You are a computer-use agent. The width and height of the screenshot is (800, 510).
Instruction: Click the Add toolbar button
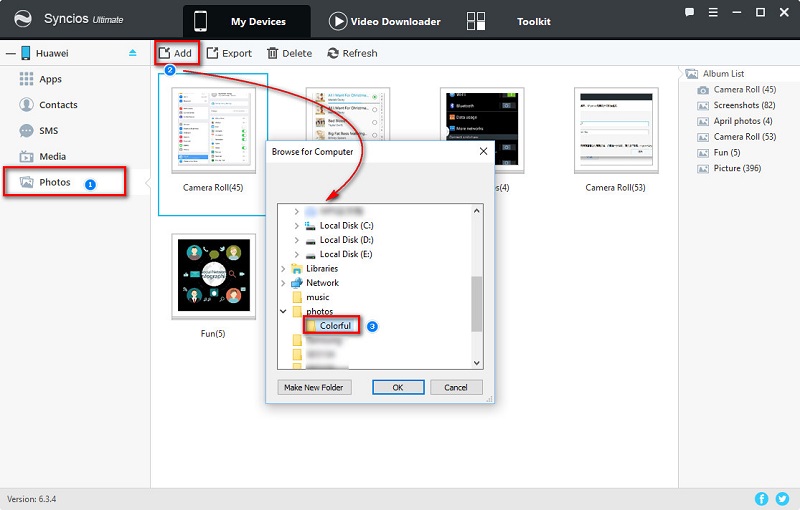coord(176,53)
